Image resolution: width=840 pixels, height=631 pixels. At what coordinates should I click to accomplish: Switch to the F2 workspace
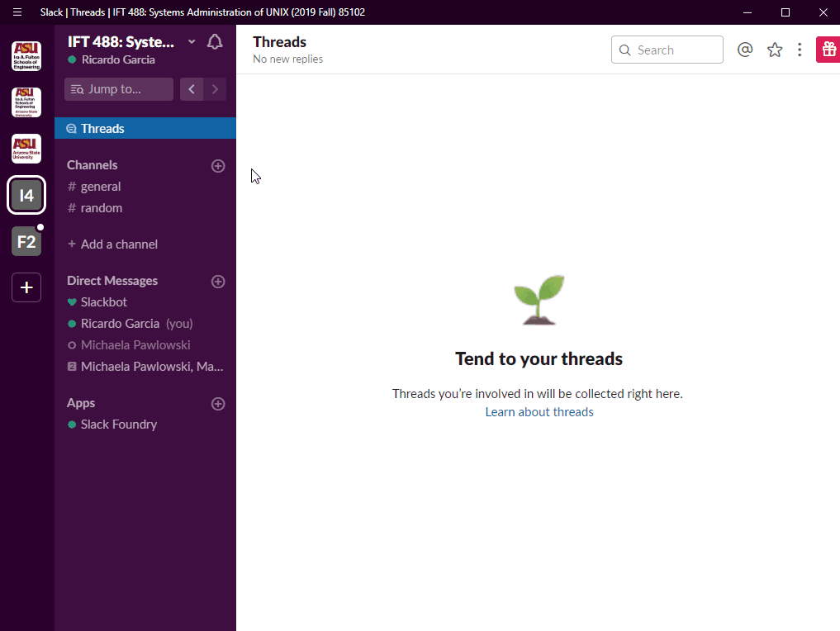(26, 242)
